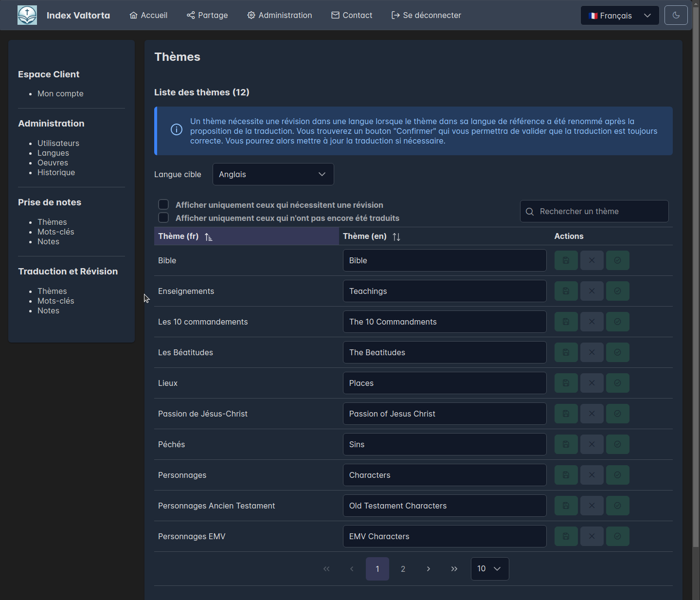Viewport: 700px width, 600px height.
Task: Open the Langue cible Anglais dropdown
Action: 273,174
